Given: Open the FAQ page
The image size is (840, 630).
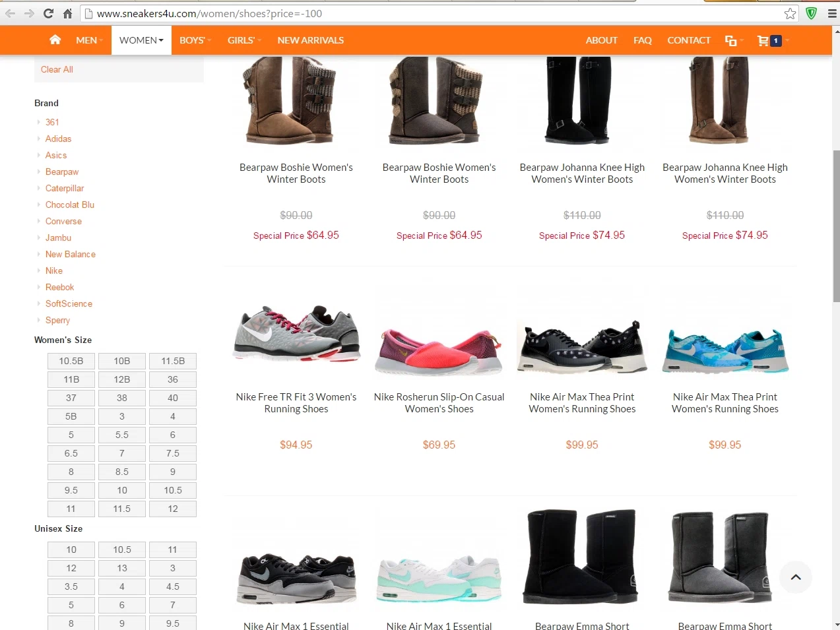Looking at the screenshot, I should [643, 40].
